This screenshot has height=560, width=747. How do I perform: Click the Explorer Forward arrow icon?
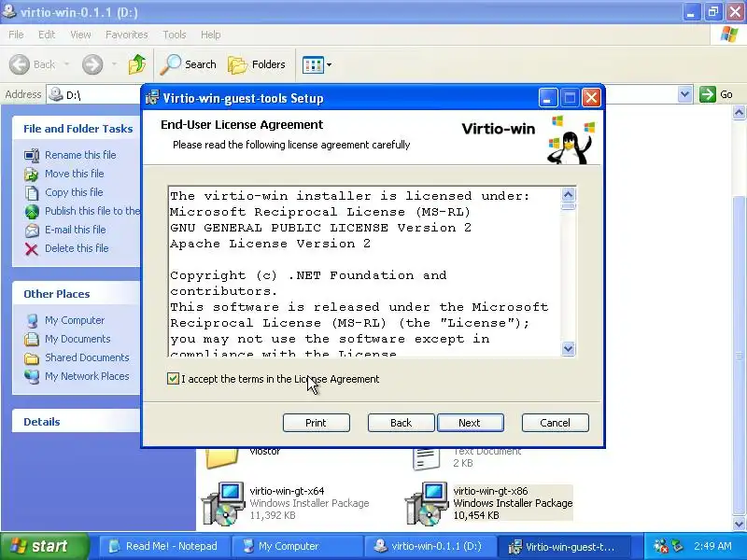point(92,64)
